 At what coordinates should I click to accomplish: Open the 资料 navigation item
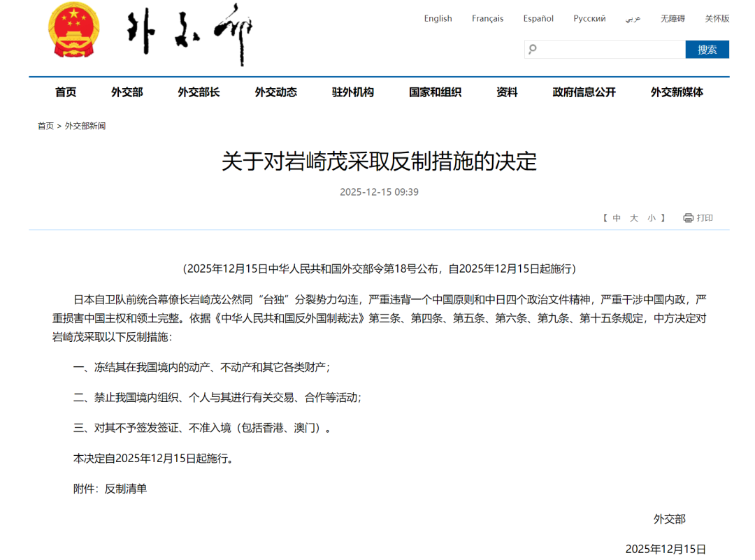[x=507, y=92]
